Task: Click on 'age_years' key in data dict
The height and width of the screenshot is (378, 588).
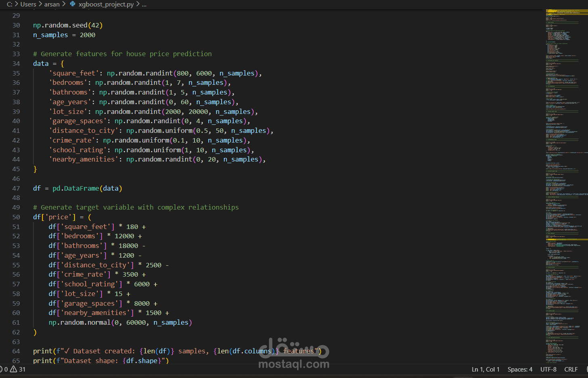Action: point(70,102)
